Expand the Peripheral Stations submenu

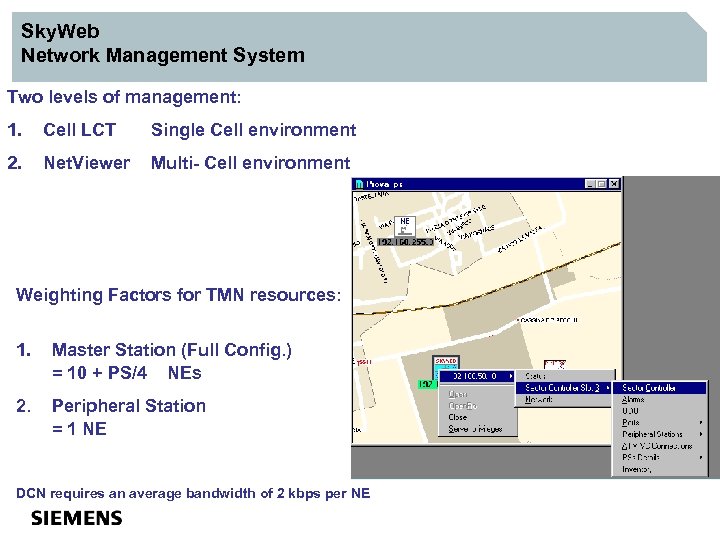(659, 434)
